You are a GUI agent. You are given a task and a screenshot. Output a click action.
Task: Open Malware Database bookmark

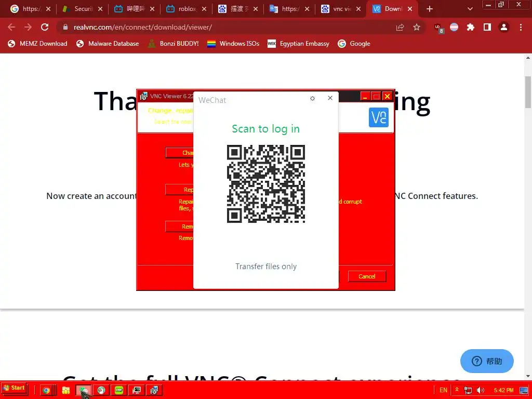pos(108,44)
